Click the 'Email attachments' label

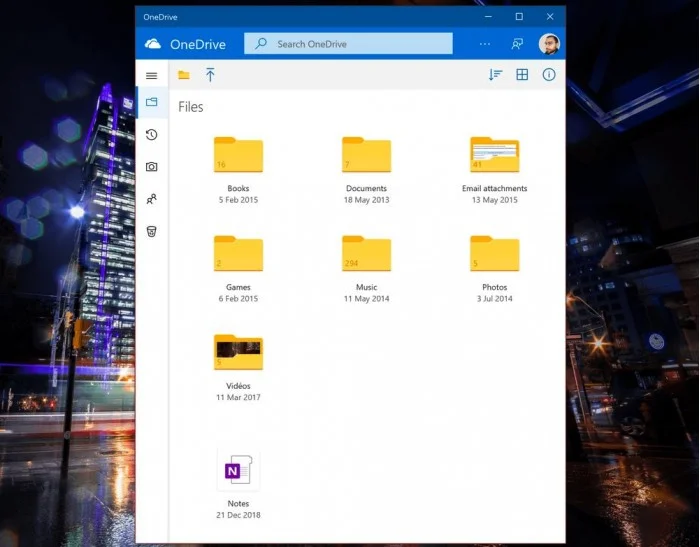coord(495,188)
